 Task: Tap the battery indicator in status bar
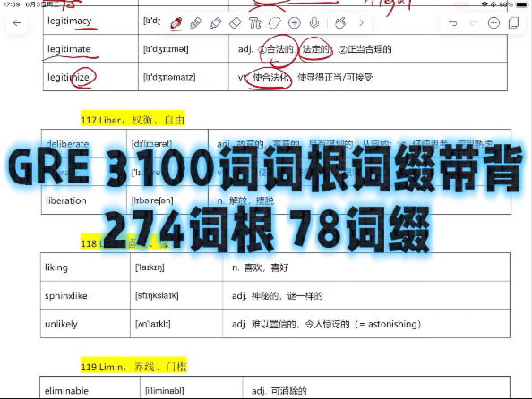(x=522, y=4)
